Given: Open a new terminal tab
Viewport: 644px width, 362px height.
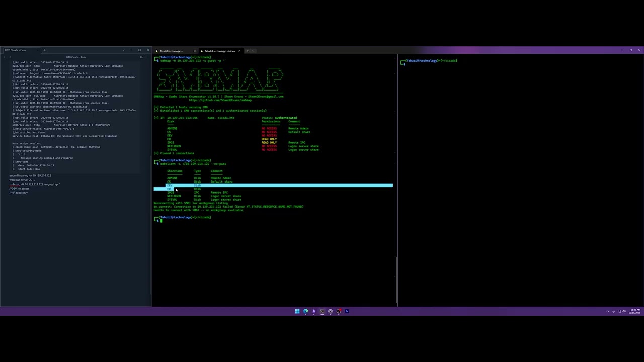Looking at the screenshot, I should coord(247,51).
